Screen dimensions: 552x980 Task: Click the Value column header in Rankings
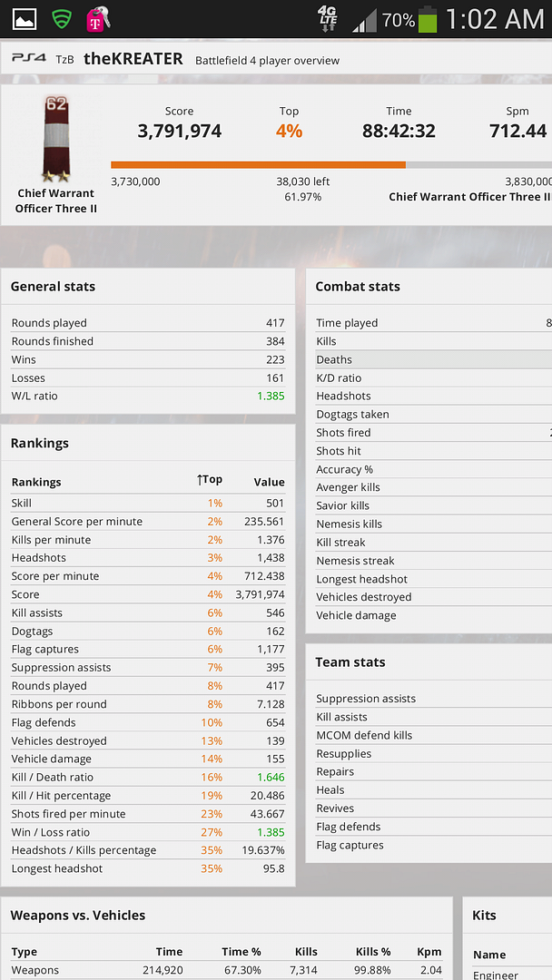(x=269, y=482)
